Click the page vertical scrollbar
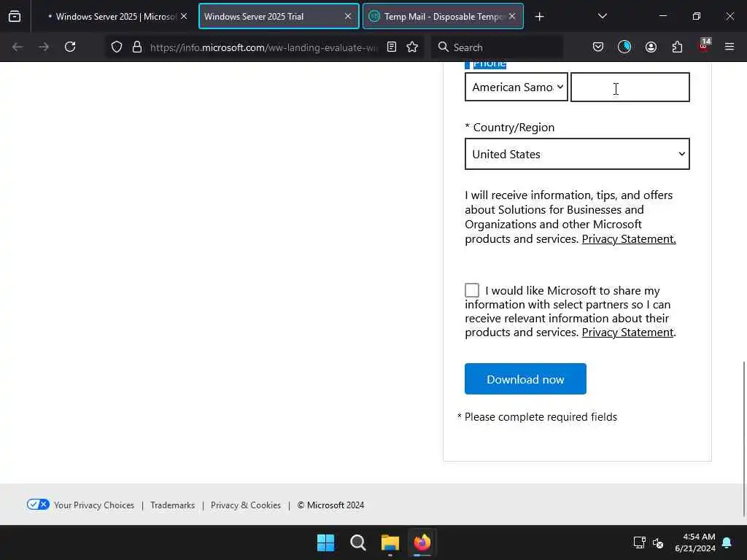The width and height of the screenshot is (747, 560). [743, 438]
